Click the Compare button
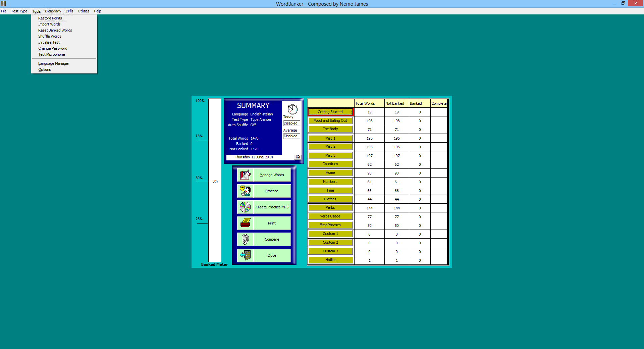Screen dimensions: 644x349 pyautogui.click(x=272, y=239)
